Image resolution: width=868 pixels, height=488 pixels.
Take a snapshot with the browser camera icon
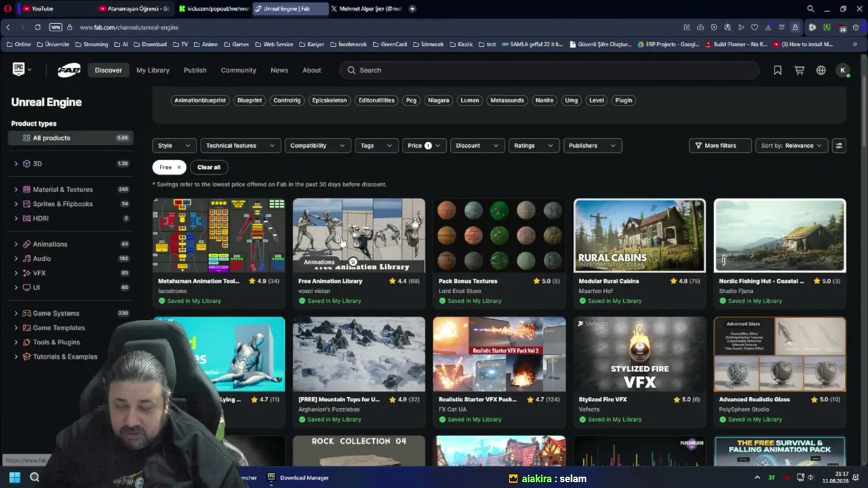[x=701, y=27]
